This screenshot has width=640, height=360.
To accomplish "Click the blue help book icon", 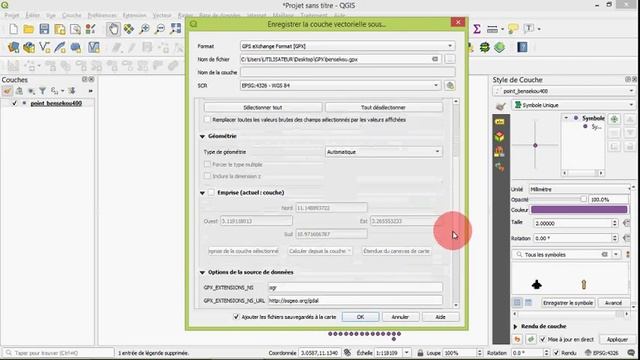I will (x=522, y=47).
